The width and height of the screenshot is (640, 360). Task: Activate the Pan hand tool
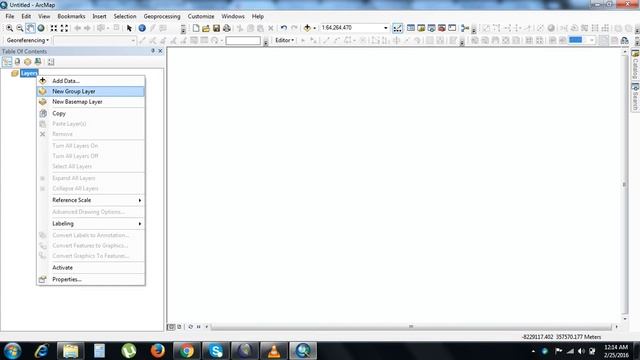pyautogui.click(x=30, y=28)
